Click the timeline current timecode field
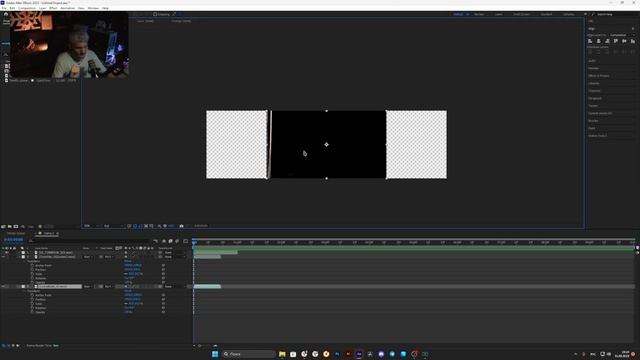The image size is (640, 360). pos(13,240)
